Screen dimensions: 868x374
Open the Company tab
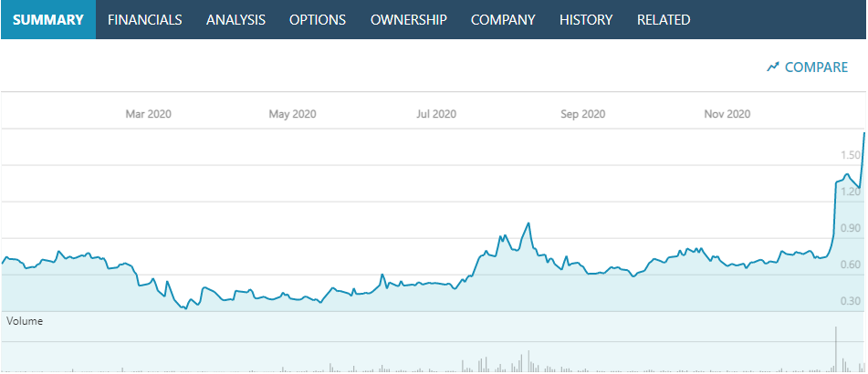(503, 20)
